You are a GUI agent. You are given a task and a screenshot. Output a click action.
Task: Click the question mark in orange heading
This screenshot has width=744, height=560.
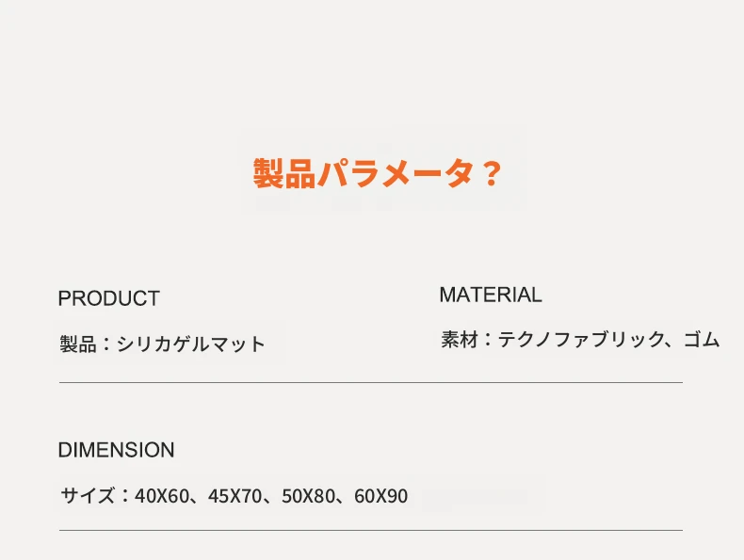(x=491, y=173)
